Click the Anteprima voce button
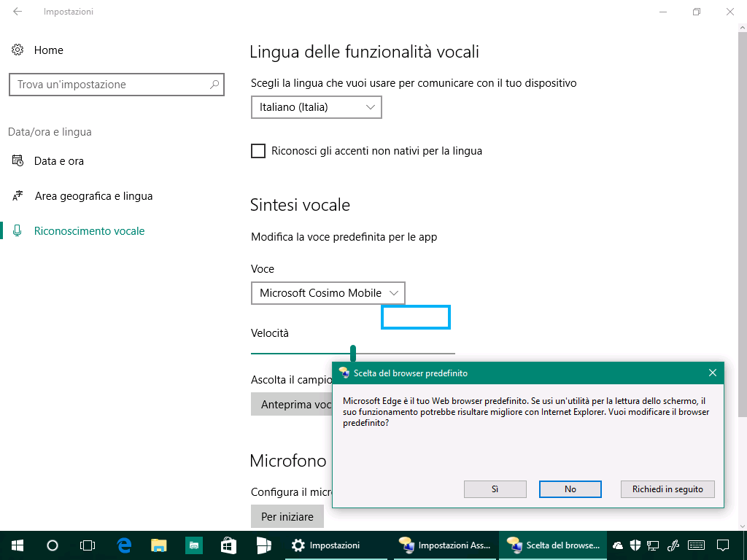The image size is (747, 560). 291,404
